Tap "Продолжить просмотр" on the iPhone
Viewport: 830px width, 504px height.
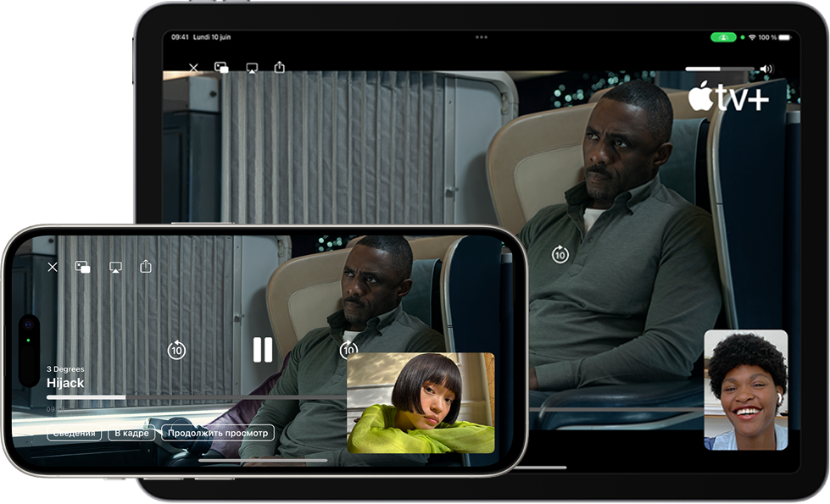point(218,433)
